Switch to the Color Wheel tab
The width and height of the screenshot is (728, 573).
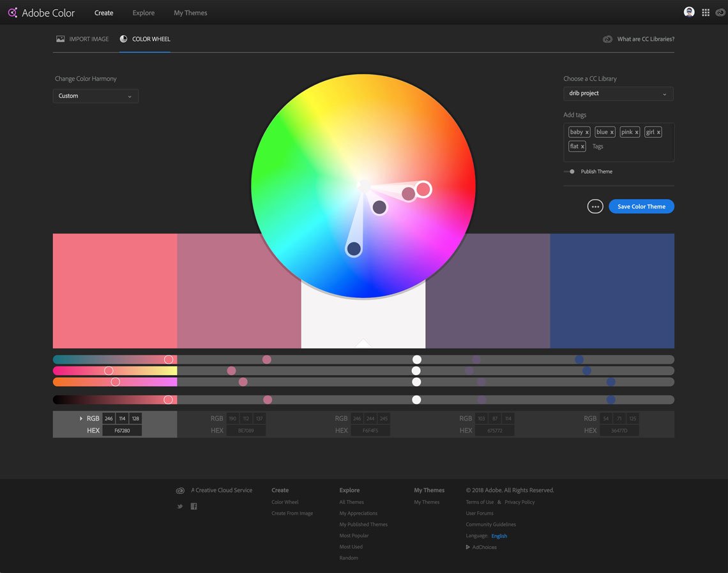(x=145, y=39)
